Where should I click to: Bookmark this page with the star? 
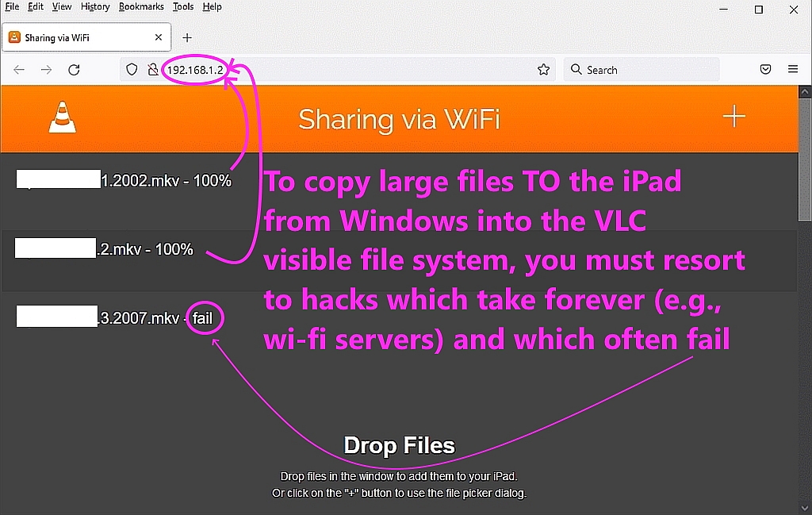[x=543, y=69]
